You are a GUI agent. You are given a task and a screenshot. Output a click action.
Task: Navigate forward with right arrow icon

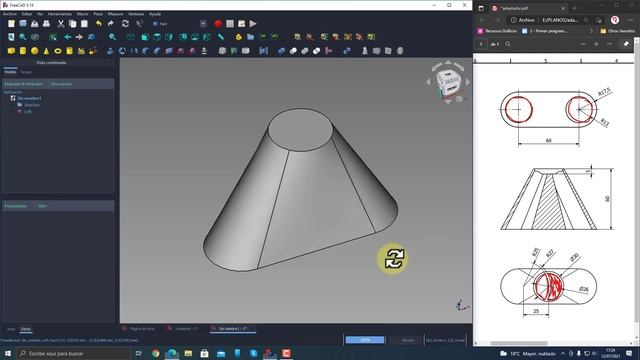[x=79, y=37]
